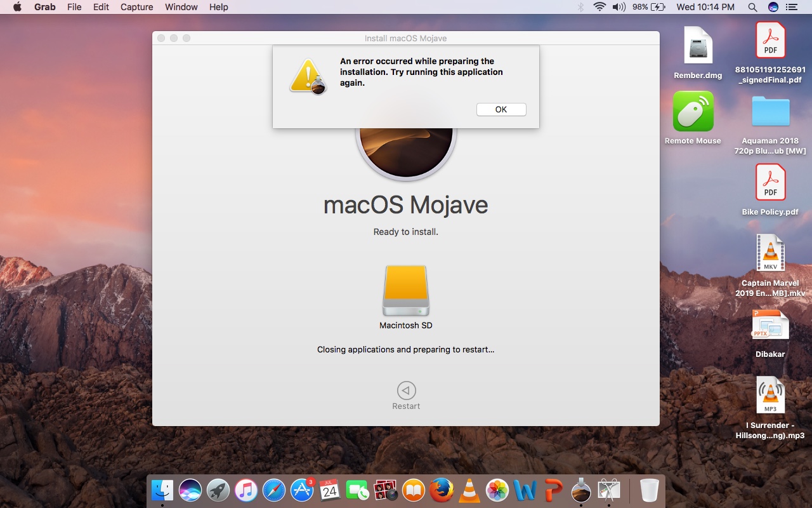This screenshot has height=508, width=812.
Task: Open Microsoft Word from the Dock
Action: click(525, 490)
